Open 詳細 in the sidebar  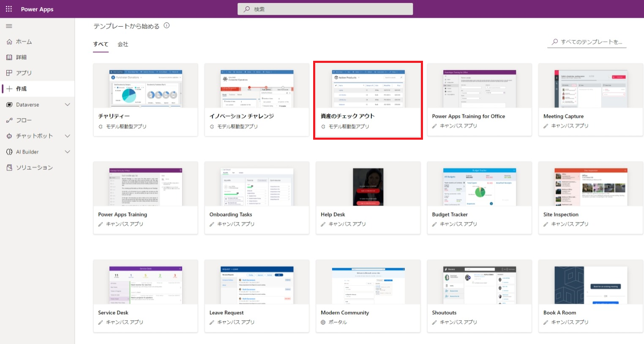[37, 57]
